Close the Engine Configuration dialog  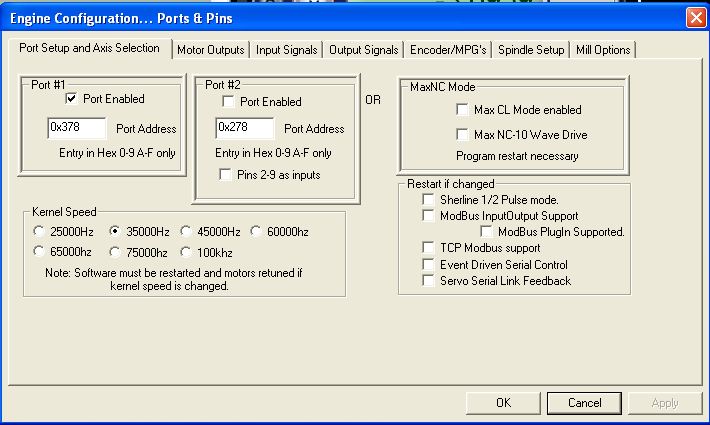(696, 17)
